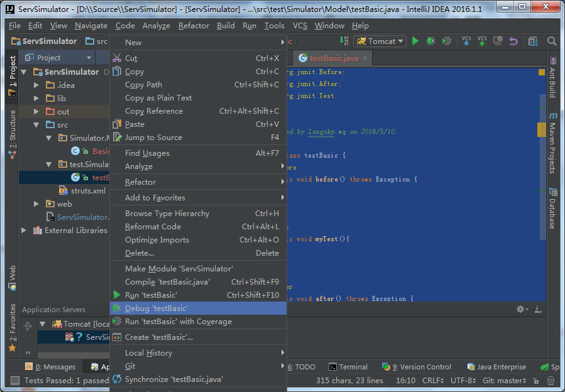
Task: Select struts.xml in the project tree
Action: [82, 190]
